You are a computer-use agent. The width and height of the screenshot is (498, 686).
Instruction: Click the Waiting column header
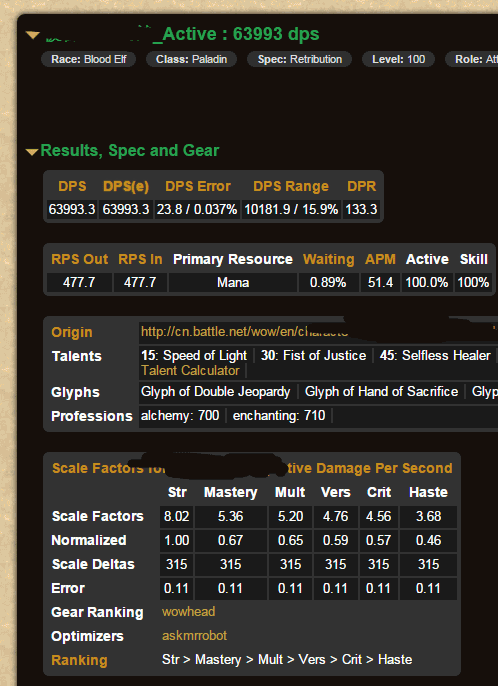(x=329, y=259)
